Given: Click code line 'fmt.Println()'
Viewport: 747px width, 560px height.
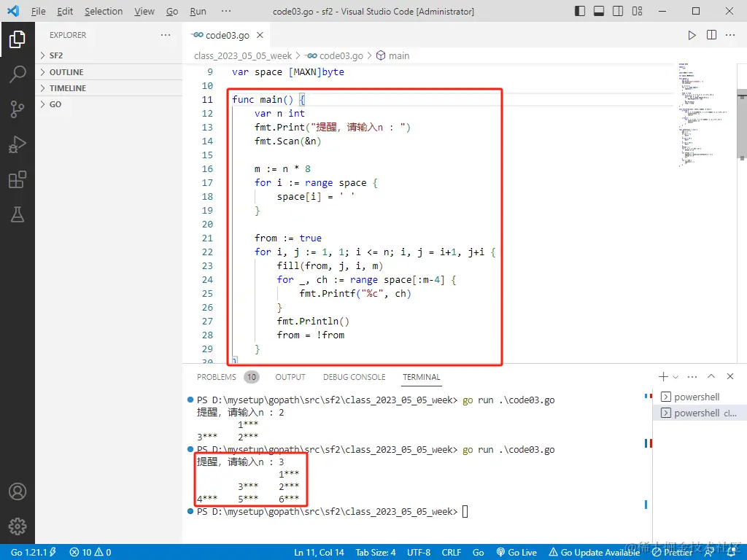Looking at the screenshot, I should tap(313, 322).
